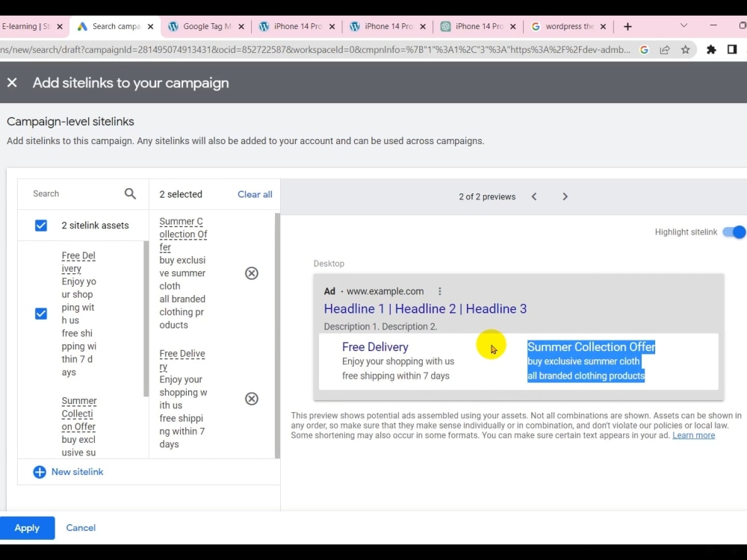
Task: Remove Free Delivery from selected sitelinks
Action: [252, 399]
